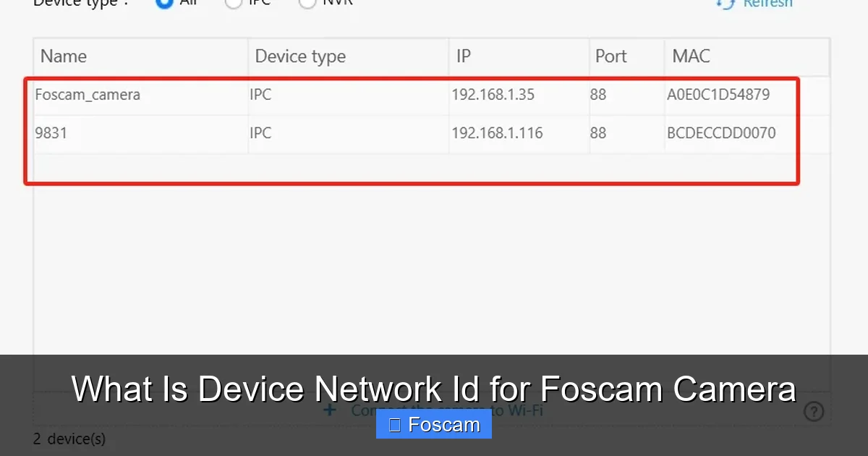868x456 pixels.
Task: Click the Refresh link text
Action: [x=768, y=4]
